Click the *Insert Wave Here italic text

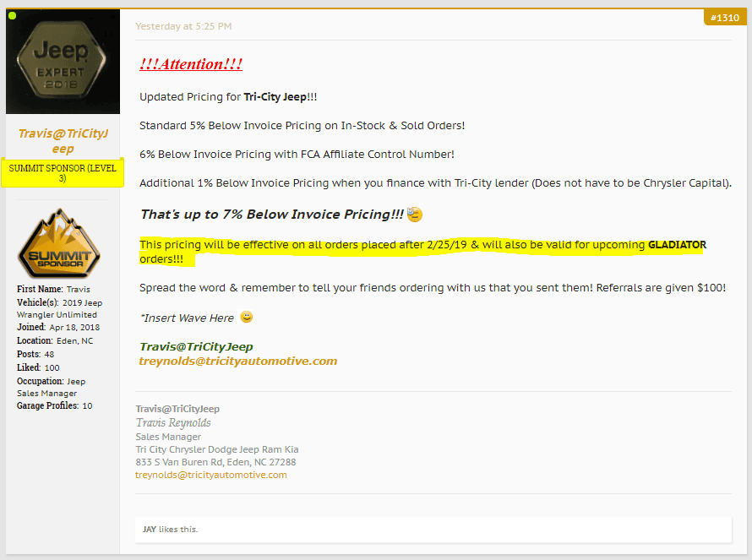click(187, 318)
